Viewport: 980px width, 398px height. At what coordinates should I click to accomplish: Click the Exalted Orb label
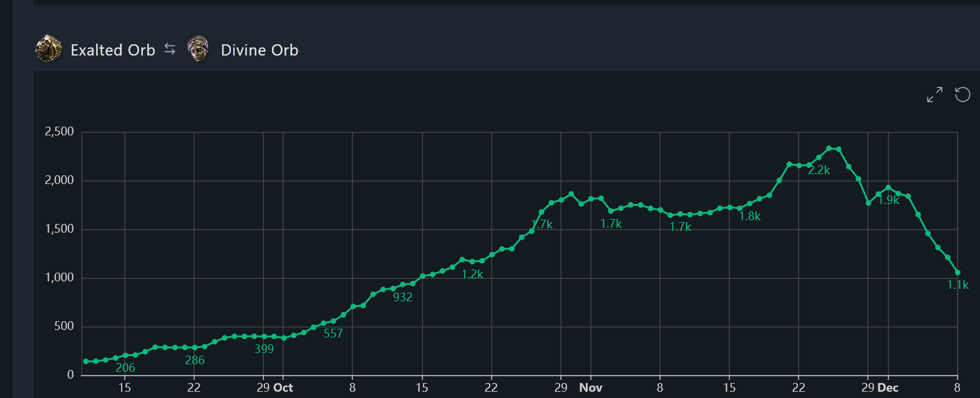[x=113, y=50]
